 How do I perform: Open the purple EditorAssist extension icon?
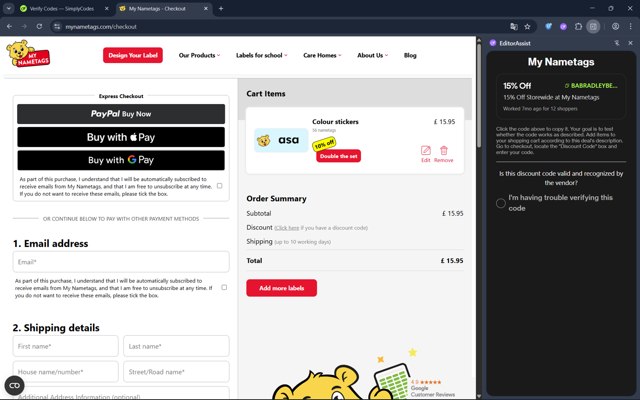coord(563,27)
